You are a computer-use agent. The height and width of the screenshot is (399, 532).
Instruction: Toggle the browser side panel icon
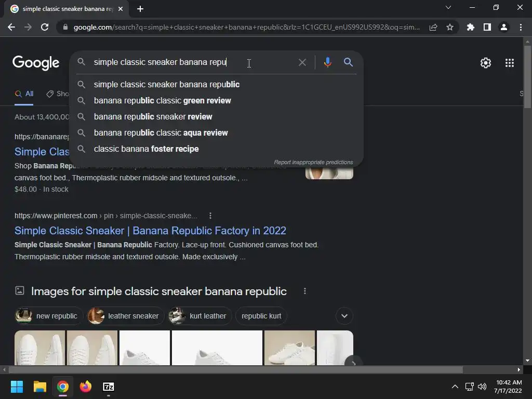pyautogui.click(x=487, y=27)
